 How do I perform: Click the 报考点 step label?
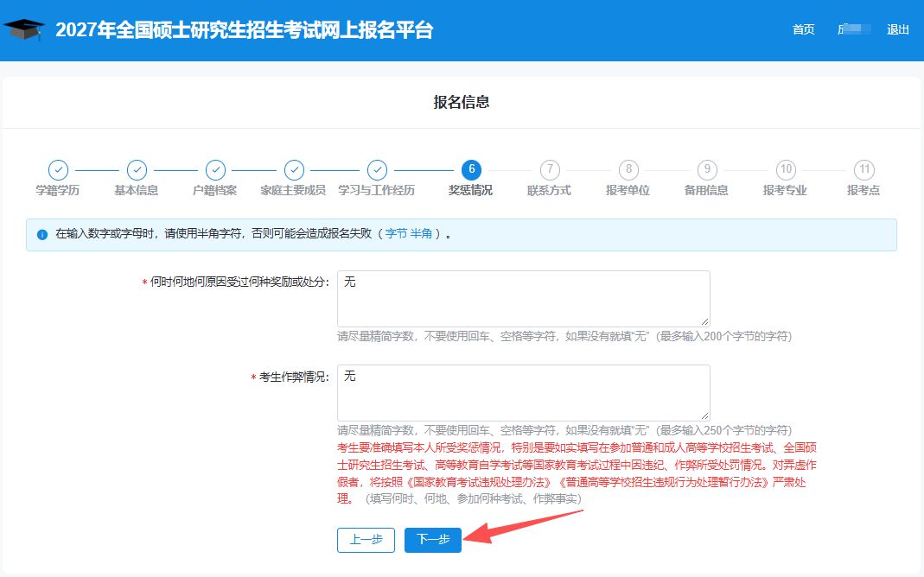point(863,190)
